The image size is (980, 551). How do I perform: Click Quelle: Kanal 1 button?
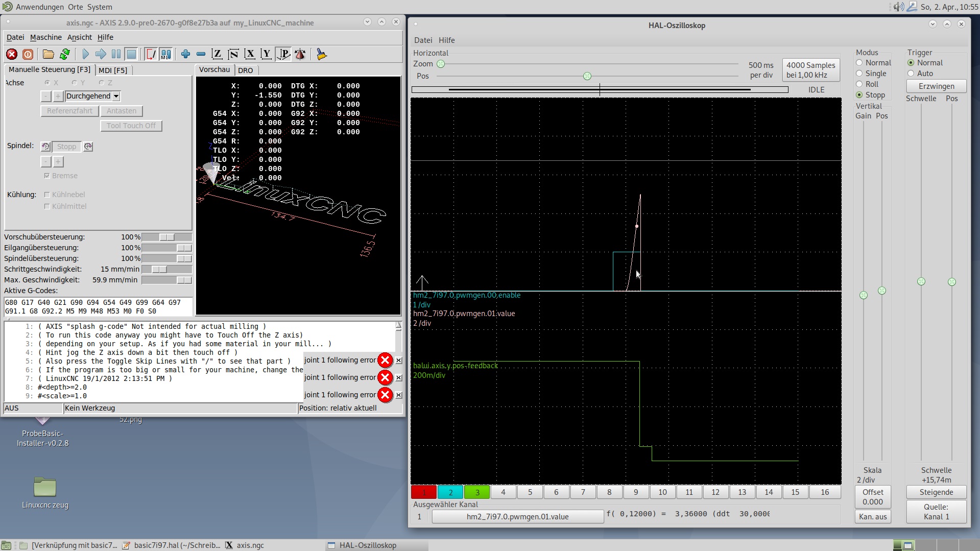click(936, 512)
